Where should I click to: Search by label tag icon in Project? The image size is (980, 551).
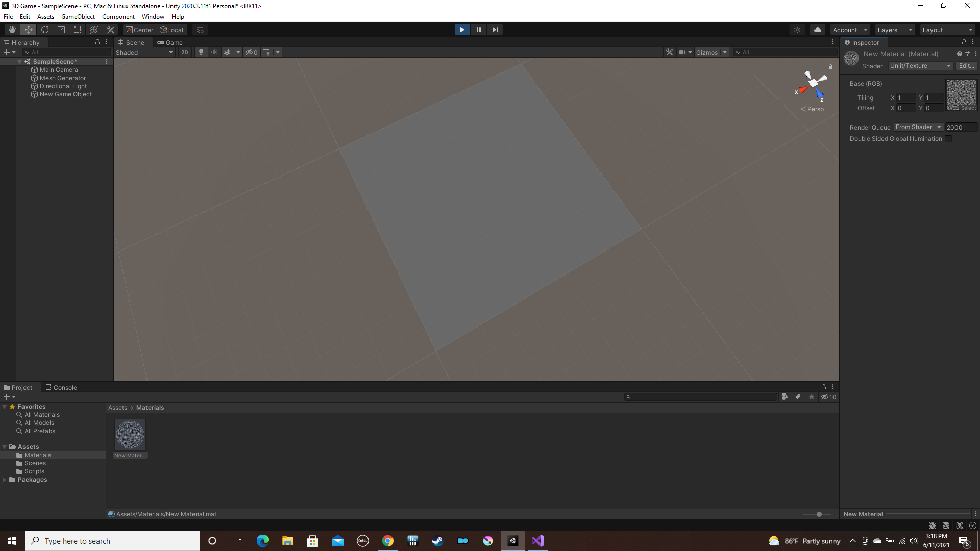(798, 397)
